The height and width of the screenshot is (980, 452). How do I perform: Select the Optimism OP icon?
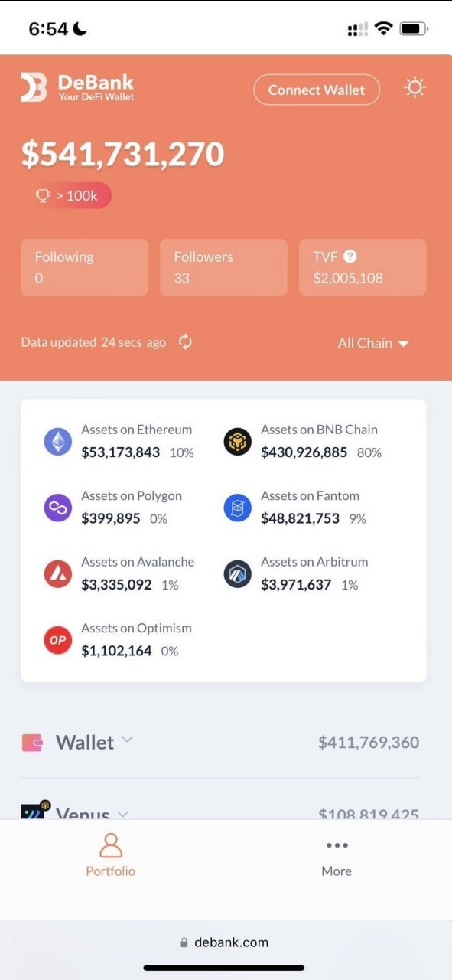click(58, 640)
